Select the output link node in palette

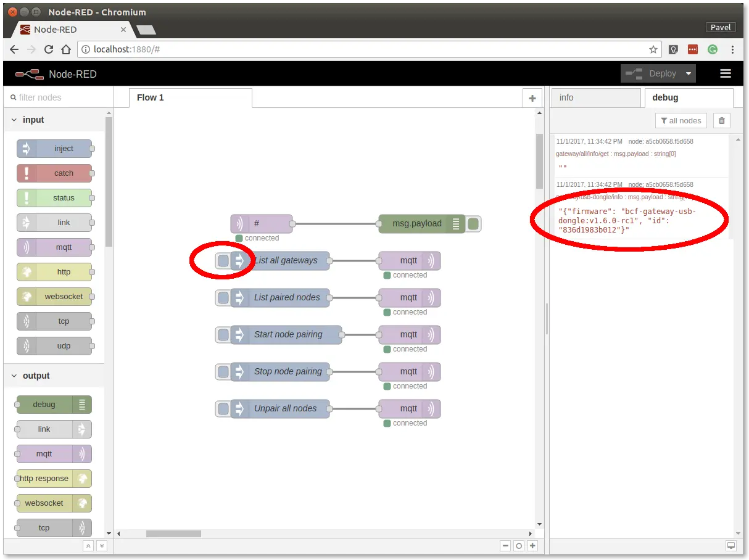(54, 429)
